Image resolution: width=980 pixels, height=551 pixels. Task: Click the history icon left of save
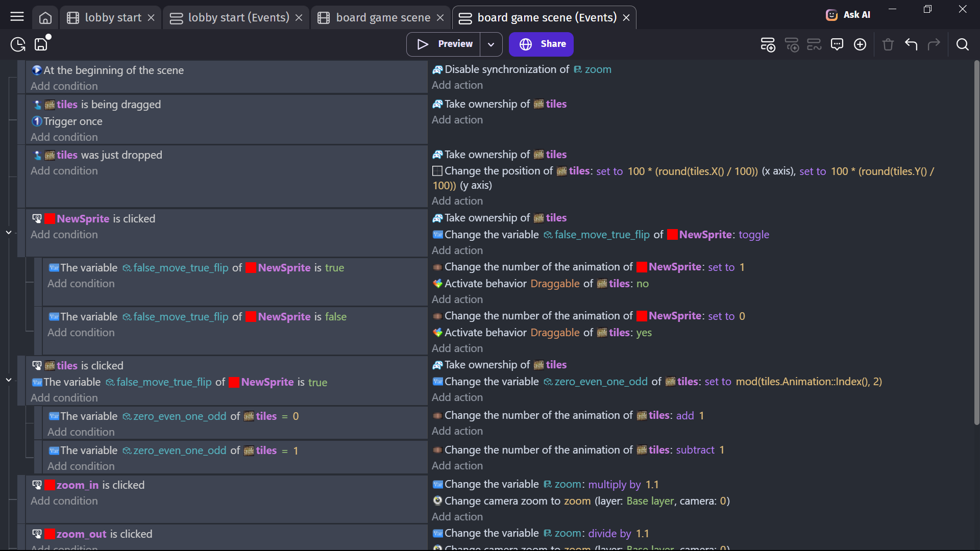pos(18,44)
